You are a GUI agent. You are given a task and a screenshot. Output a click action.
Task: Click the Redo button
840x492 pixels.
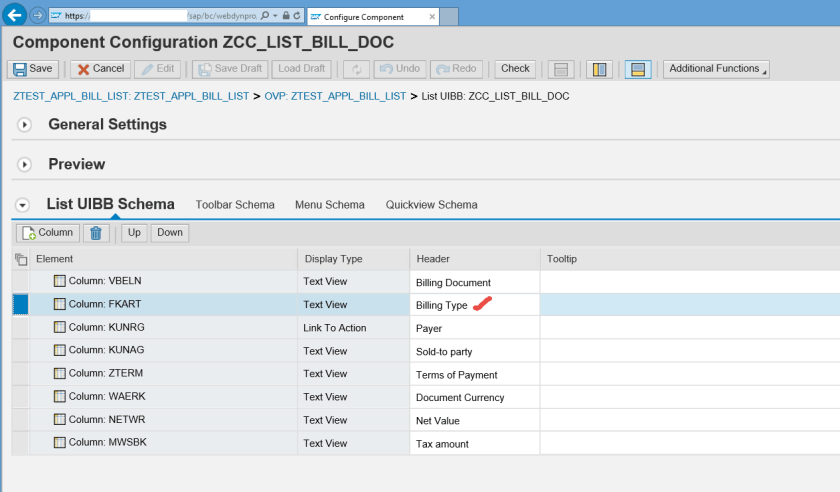click(456, 69)
